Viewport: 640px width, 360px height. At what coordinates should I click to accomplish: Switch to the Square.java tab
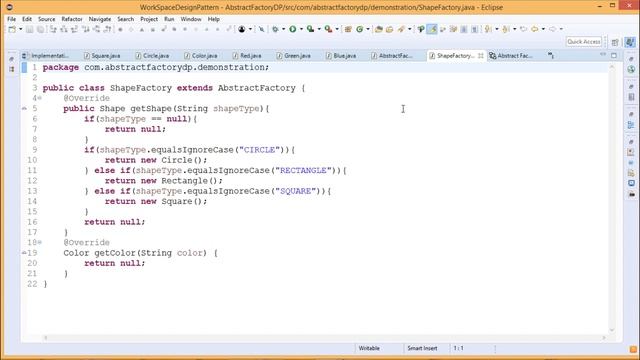pos(102,56)
